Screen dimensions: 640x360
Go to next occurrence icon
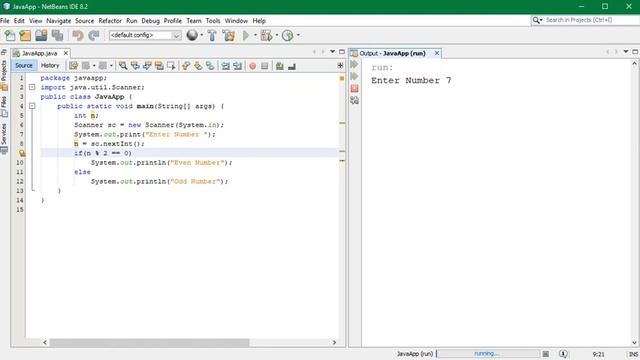point(147,66)
